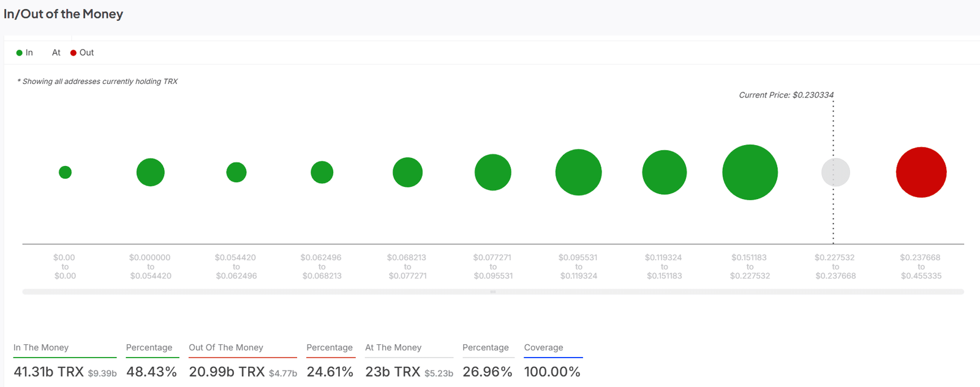Screen dimensions: 980x387
Task: Click the 'Out Of The Money' stat heading
Action: (225, 347)
